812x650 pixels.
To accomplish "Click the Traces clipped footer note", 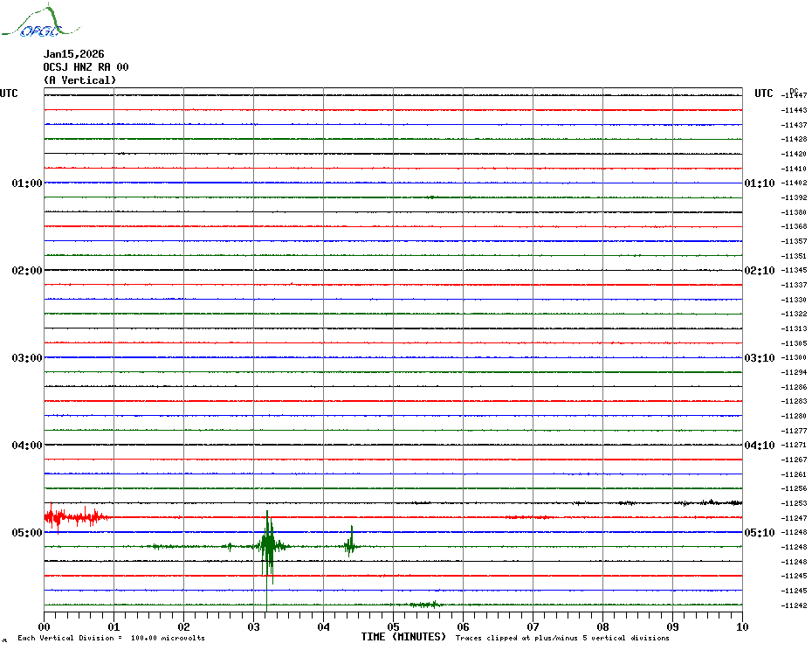I will coord(562,638).
